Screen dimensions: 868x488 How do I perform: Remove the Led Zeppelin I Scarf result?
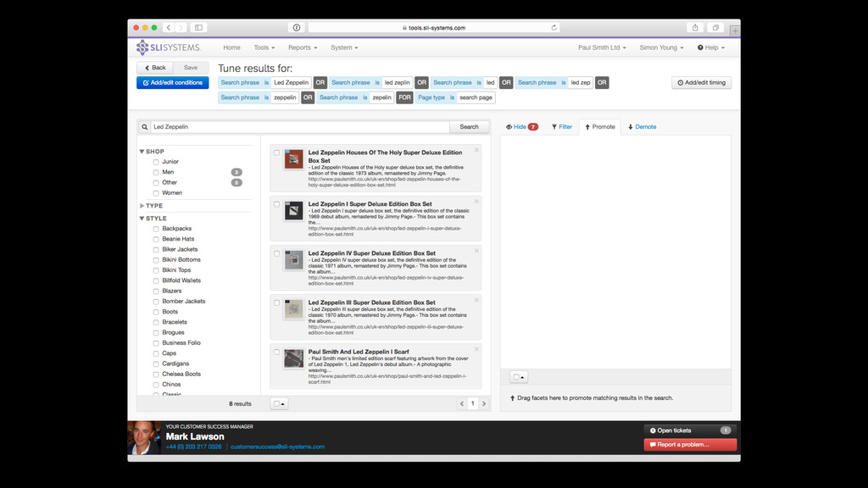click(476, 349)
